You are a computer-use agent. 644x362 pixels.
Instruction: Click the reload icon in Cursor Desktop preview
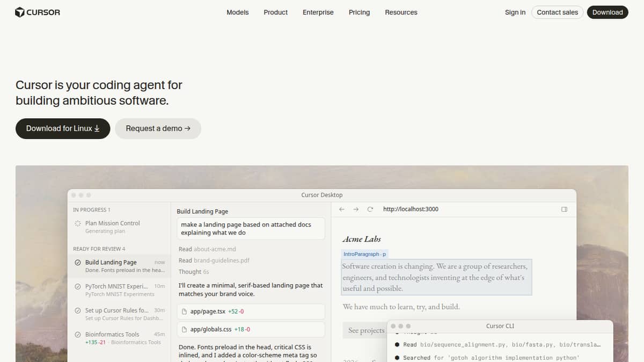tap(370, 209)
